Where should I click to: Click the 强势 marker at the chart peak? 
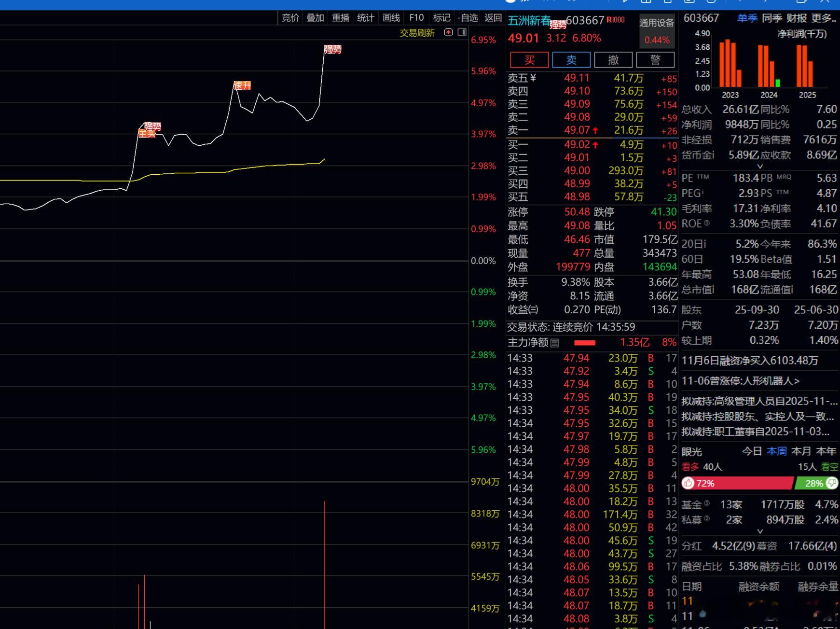[x=332, y=49]
